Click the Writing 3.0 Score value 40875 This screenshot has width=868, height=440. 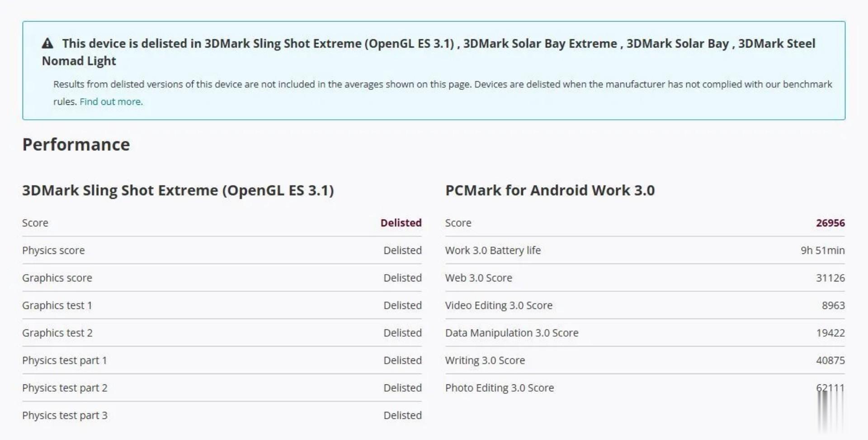pyautogui.click(x=830, y=360)
